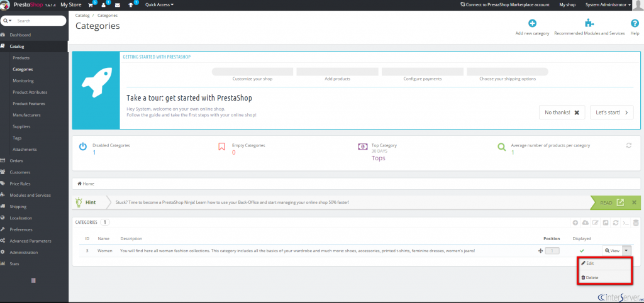Connect to PrestaShop Marketplace account
The width and height of the screenshot is (644, 303).
505,5
